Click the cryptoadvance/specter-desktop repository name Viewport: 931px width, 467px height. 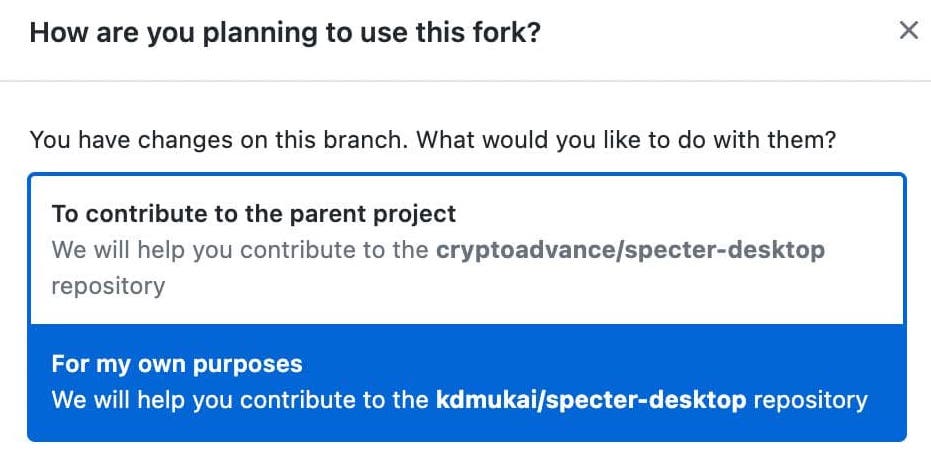click(630, 250)
